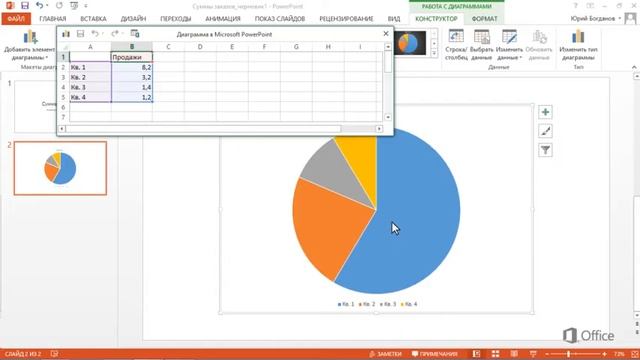
Task: Select column A header in data sheet
Action: 90,47
